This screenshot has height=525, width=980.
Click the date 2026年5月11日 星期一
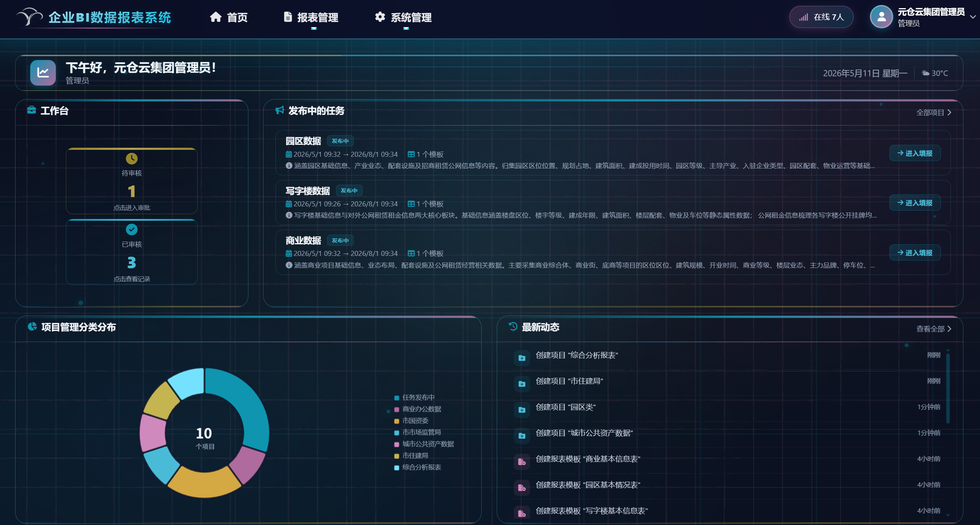coord(865,73)
